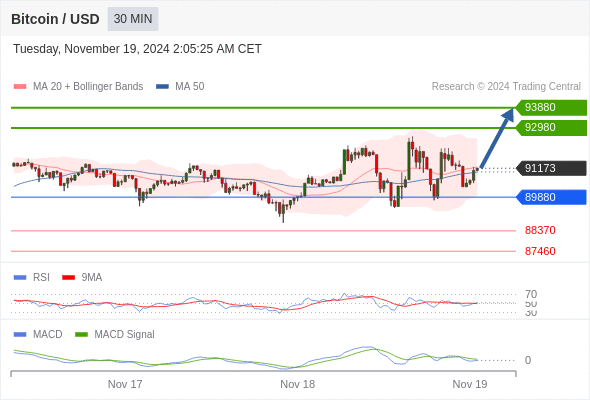Toggle the 9MA legend entry
The image size is (590, 400).
click(82, 277)
